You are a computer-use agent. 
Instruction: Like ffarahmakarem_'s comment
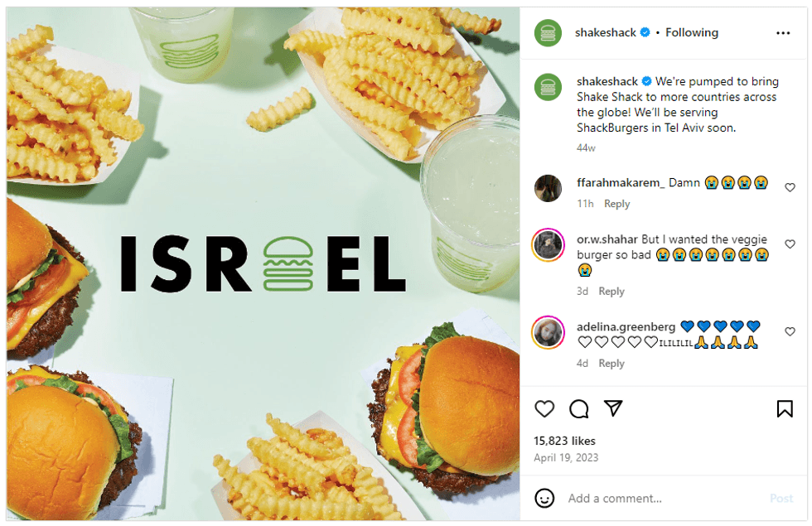(x=790, y=187)
